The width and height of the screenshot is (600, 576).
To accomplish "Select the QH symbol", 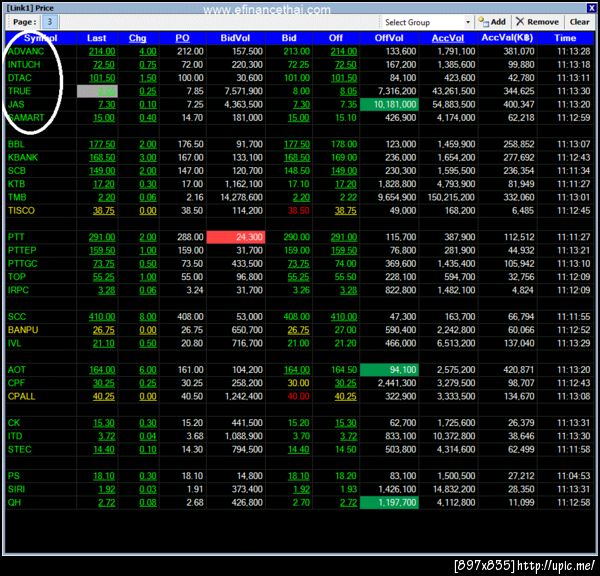I will pyautogui.click(x=14, y=503).
